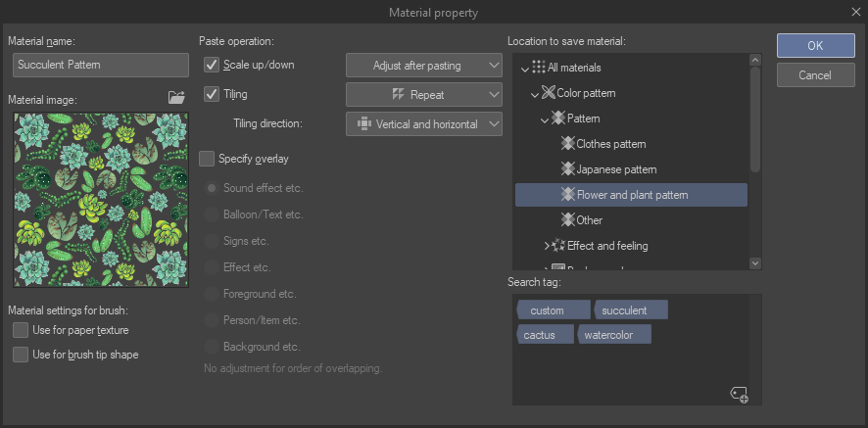Open the material image file browser icon
Screen dimensions: 868x428
coord(176,97)
